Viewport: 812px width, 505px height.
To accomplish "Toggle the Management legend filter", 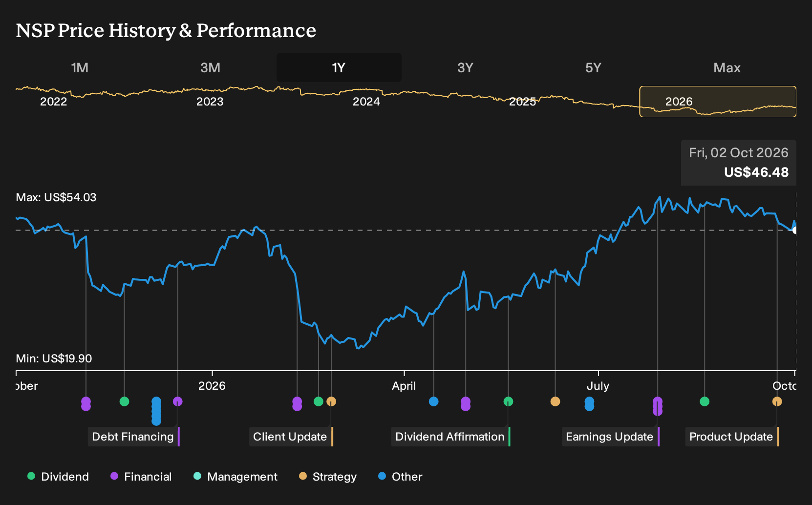I will [235, 477].
